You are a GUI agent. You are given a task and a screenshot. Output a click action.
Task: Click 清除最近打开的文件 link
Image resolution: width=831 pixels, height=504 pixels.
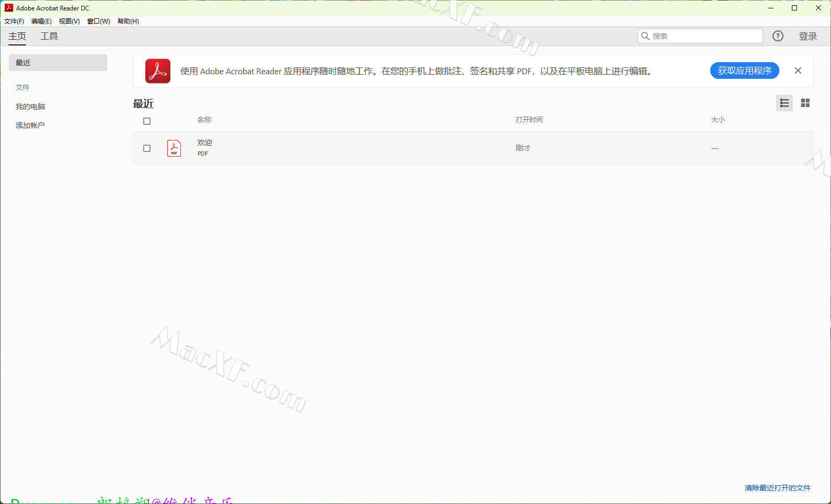[x=777, y=488]
